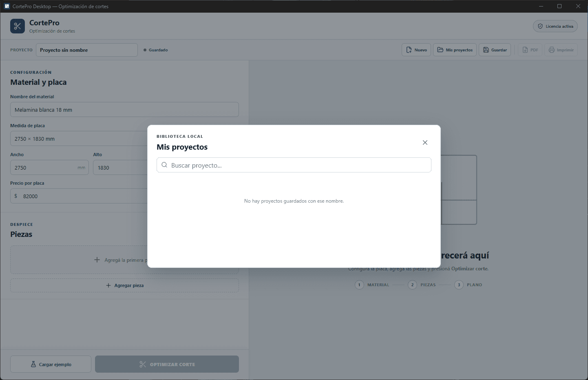This screenshot has height=380, width=588.
Task: Click the Guardado status indicator
Action: click(156, 50)
